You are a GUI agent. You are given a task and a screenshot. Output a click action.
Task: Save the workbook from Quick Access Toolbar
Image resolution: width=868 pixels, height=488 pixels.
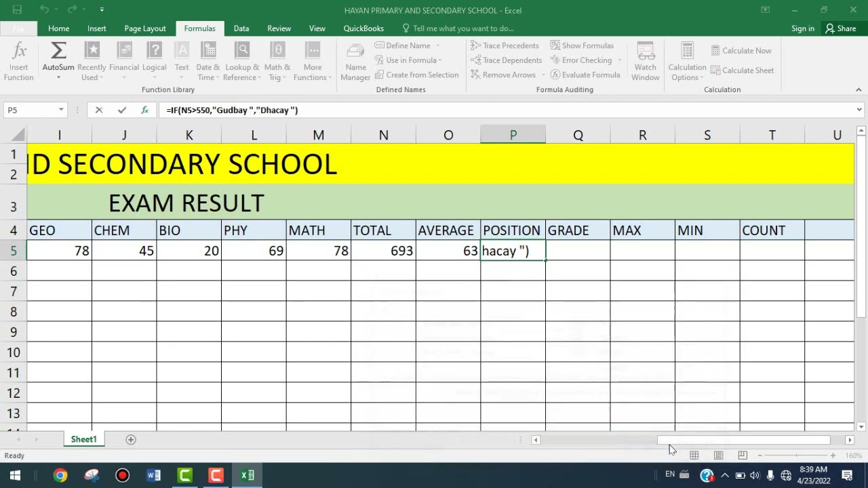point(17,9)
